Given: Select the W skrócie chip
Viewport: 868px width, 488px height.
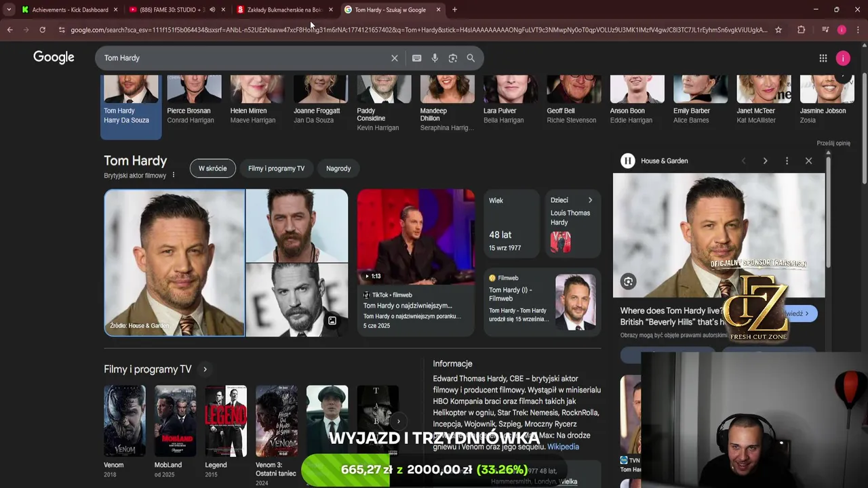Looking at the screenshot, I should coord(213,168).
